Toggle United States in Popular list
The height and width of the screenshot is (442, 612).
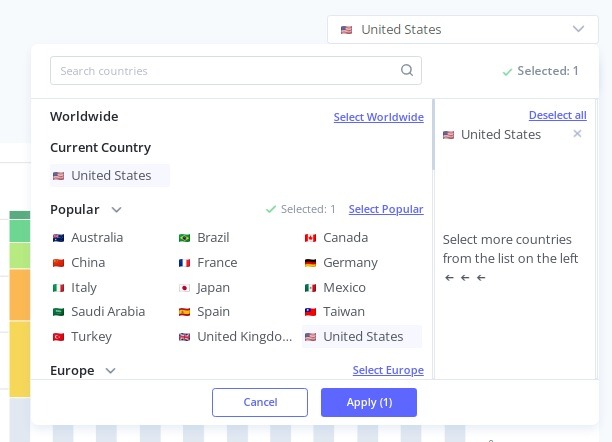(362, 337)
